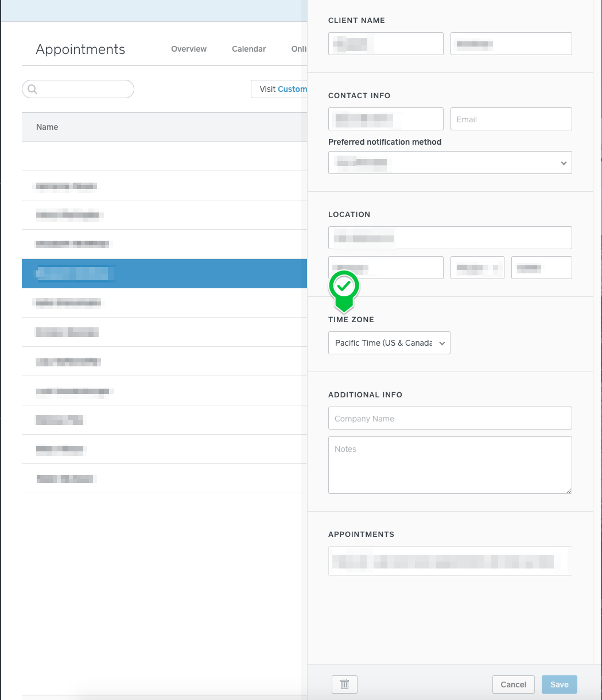Switch to the Overview tab
The height and width of the screenshot is (700, 602).
coord(189,49)
